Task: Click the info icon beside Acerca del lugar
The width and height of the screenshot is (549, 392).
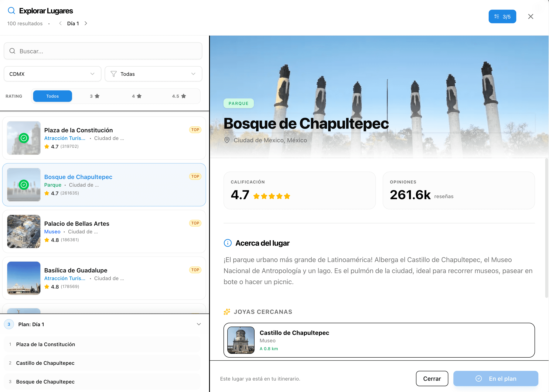Action: [228, 243]
